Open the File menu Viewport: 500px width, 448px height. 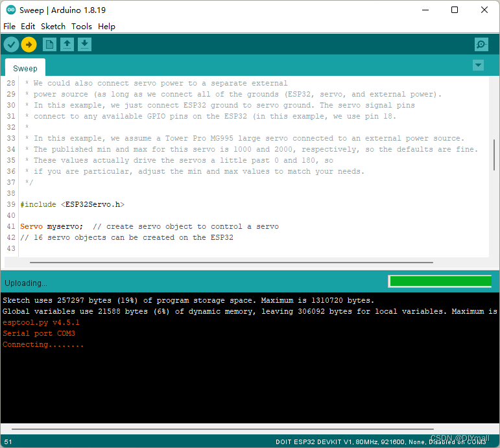click(x=9, y=27)
